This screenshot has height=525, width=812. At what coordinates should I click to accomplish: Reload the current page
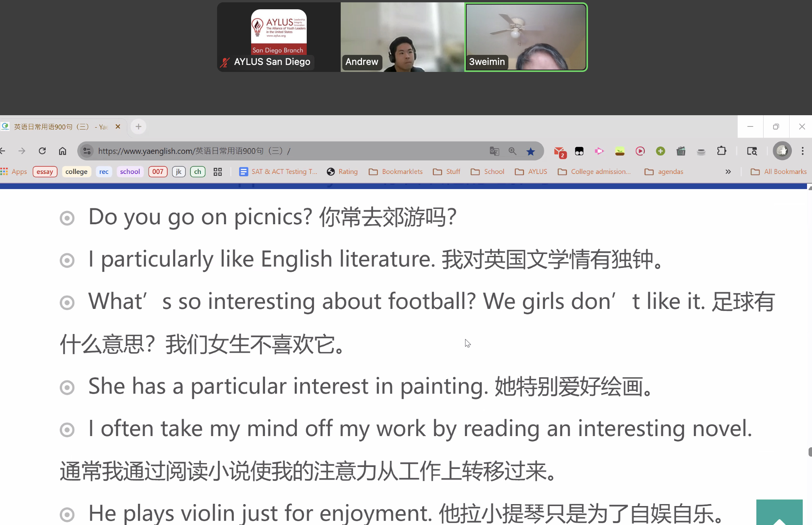point(42,151)
